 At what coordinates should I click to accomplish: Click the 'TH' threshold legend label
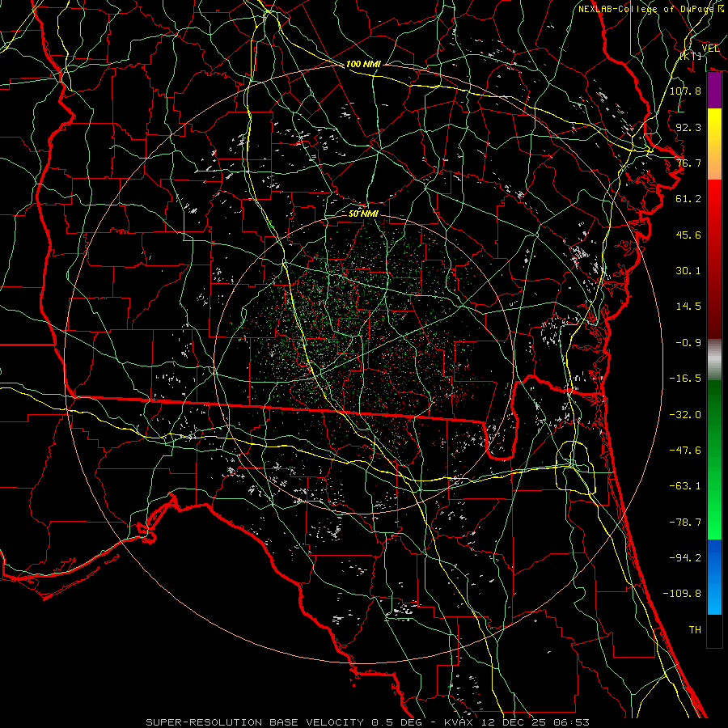pos(695,629)
